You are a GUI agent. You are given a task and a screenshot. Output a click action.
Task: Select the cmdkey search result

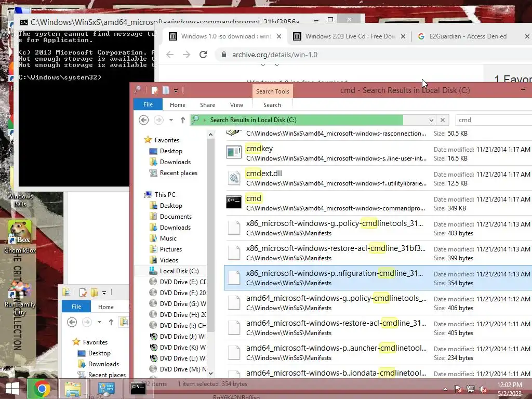click(x=379, y=153)
